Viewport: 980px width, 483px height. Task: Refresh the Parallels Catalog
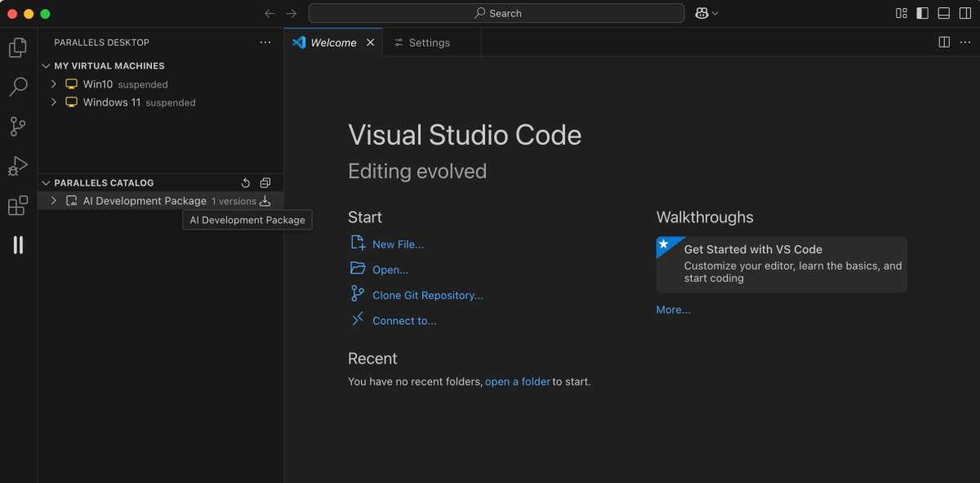(246, 183)
